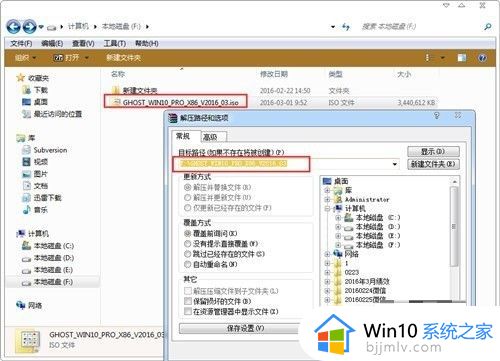Open the Explorer help question mark
Image resolution: width=500 pixels, height=361 pixels.
tap(482, 58)
